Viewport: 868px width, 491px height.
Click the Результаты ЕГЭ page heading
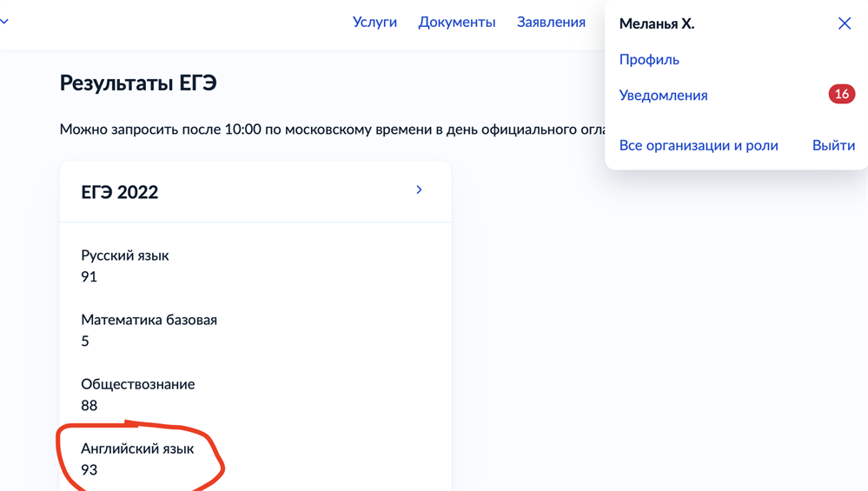pos(138,83)
